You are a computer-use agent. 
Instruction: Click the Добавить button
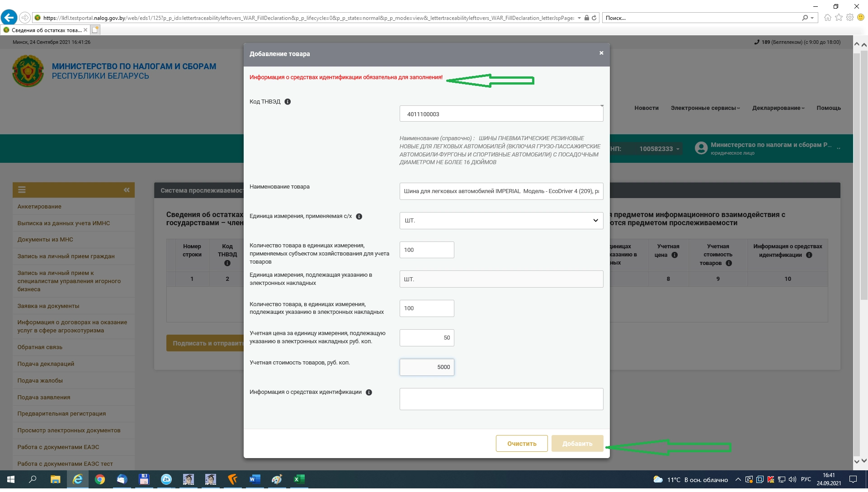[x=577, y=444]
